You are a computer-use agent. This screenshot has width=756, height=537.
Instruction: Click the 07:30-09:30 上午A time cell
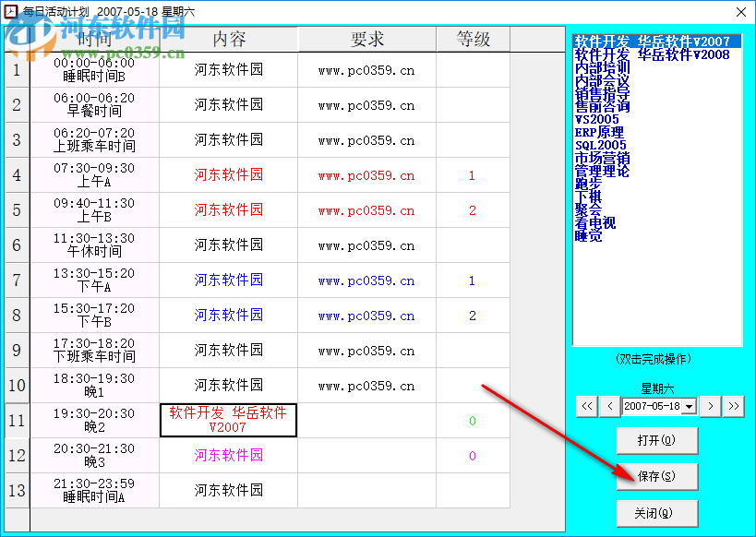click(94, 175)
